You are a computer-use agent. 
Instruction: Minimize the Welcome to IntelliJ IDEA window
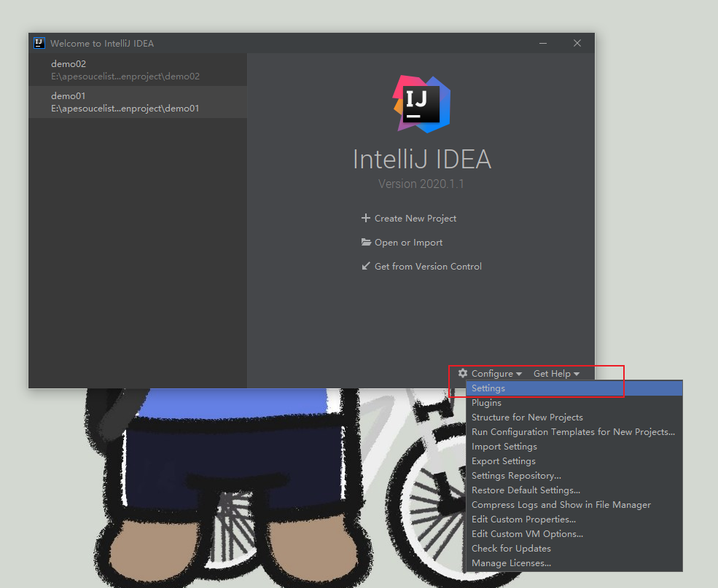[x=543, y=43]
